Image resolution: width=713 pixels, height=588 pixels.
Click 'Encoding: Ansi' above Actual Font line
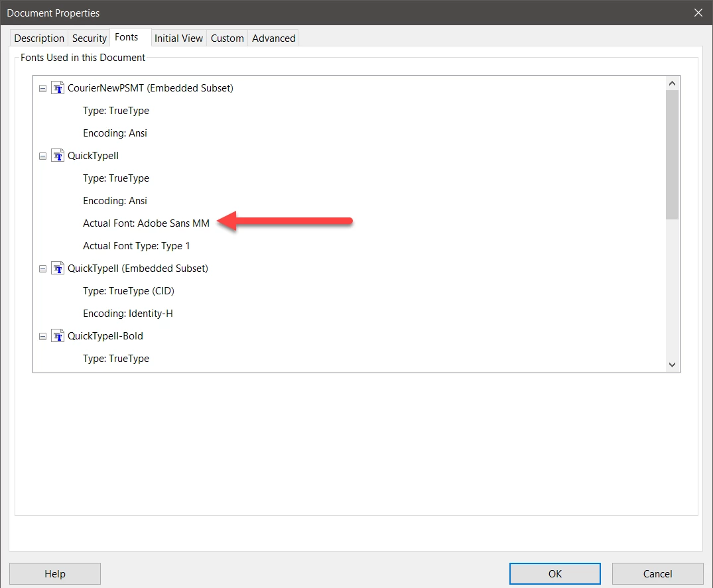pos(115,201)
